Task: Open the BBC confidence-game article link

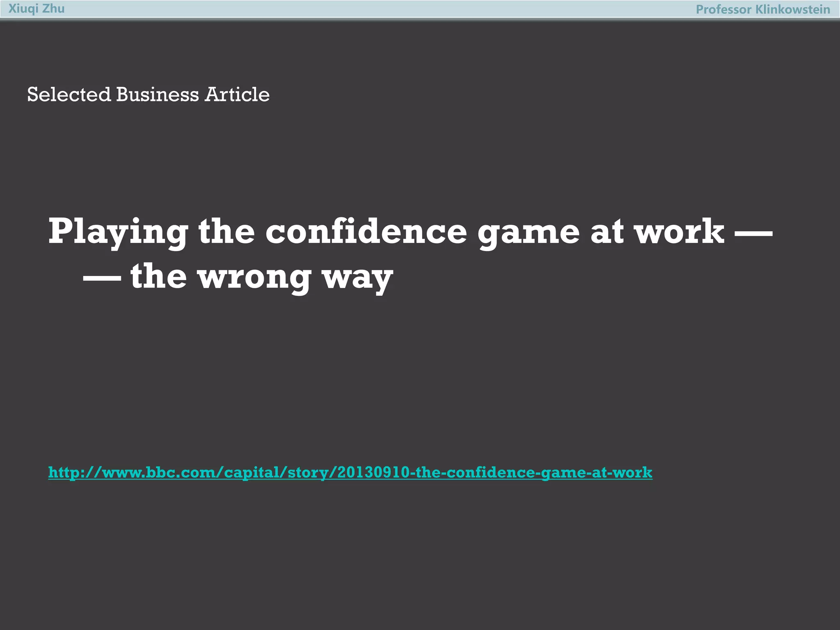Action: pyautogui.click(x=350, y=472)
